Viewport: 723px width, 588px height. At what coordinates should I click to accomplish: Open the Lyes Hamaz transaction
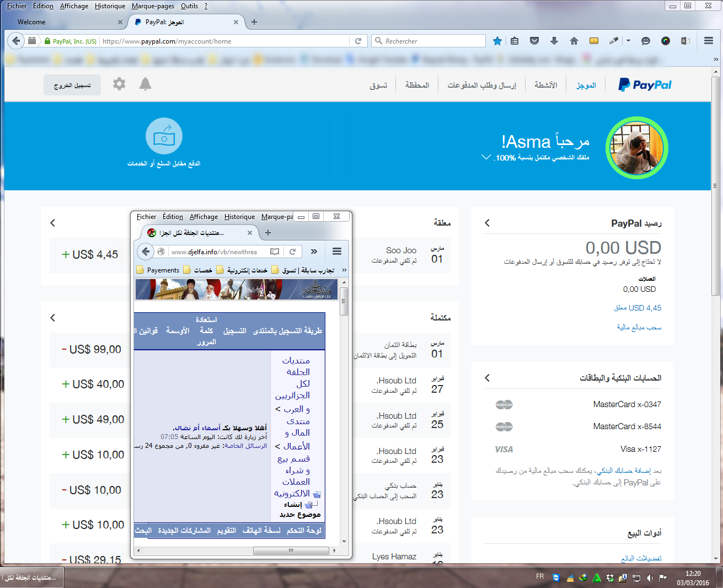point(394,557)
